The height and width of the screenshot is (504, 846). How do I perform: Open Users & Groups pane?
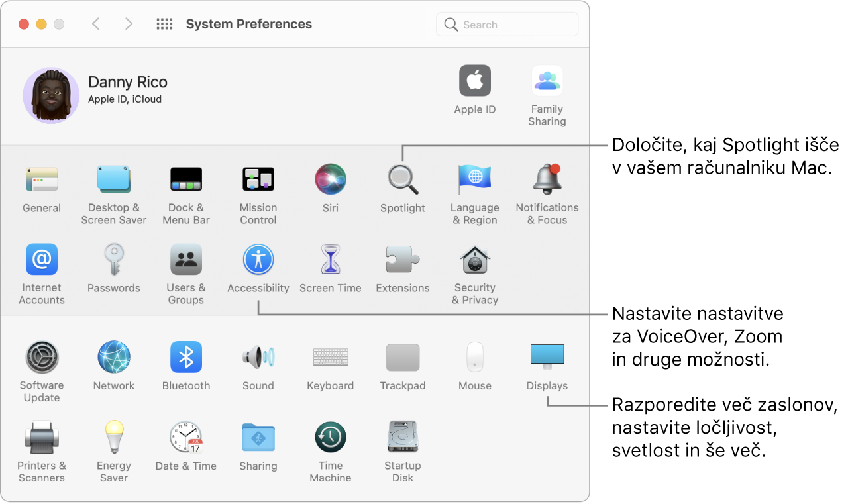[x=186, y=259]
